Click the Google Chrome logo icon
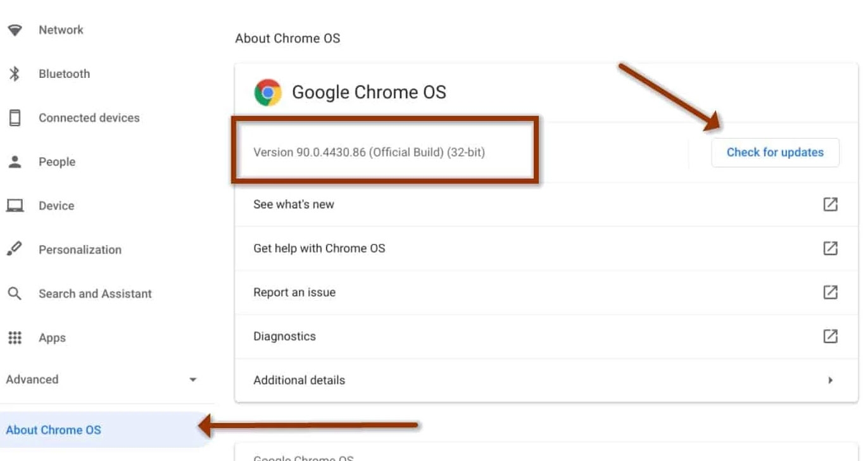This screenshot has height=461, width=868. tap(268, 92)
